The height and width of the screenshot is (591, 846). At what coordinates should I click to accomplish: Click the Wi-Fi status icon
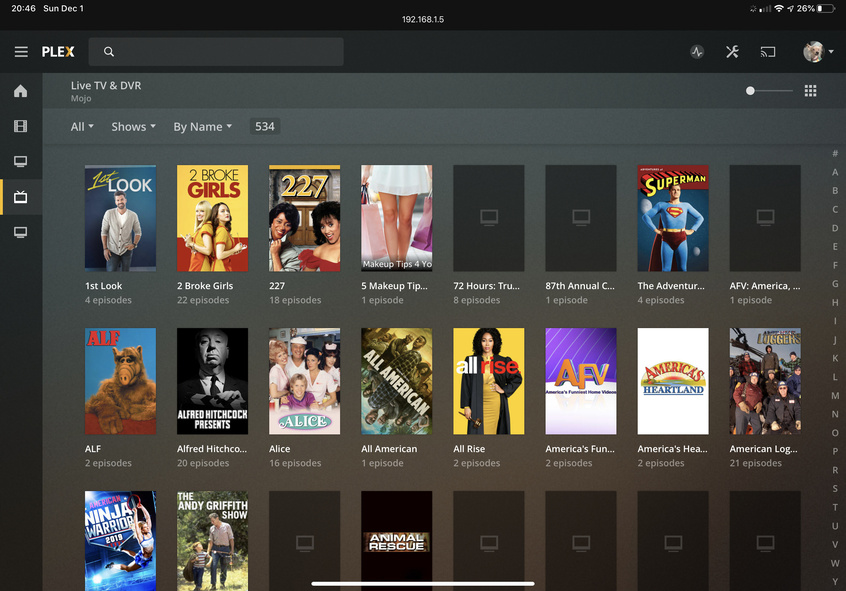779,9
